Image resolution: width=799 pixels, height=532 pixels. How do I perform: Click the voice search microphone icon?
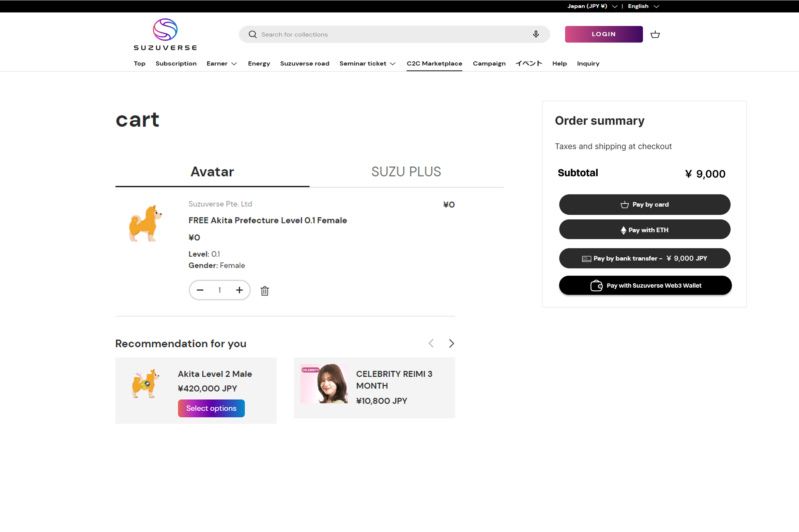tap(536, 34)
